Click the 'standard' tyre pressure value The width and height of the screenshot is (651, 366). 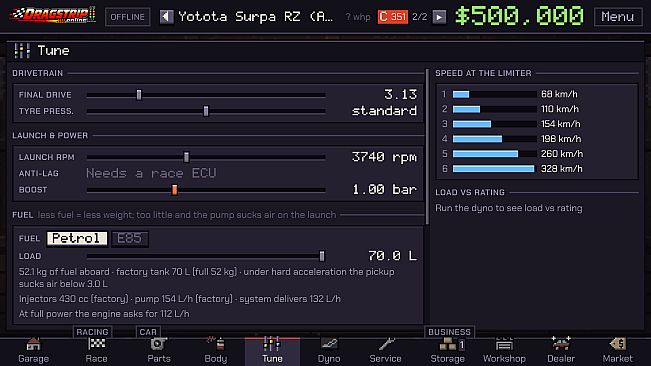[x=384, y=111]
